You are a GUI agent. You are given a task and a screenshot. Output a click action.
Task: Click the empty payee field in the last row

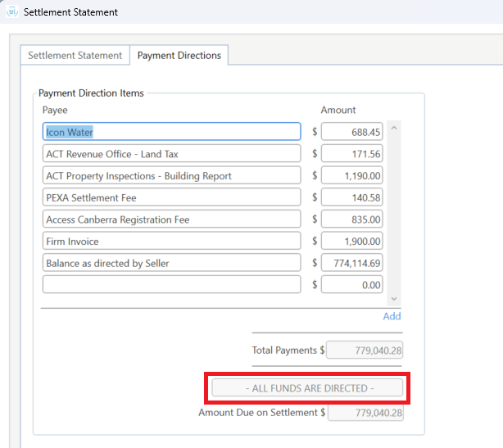(x=171, y=285)
